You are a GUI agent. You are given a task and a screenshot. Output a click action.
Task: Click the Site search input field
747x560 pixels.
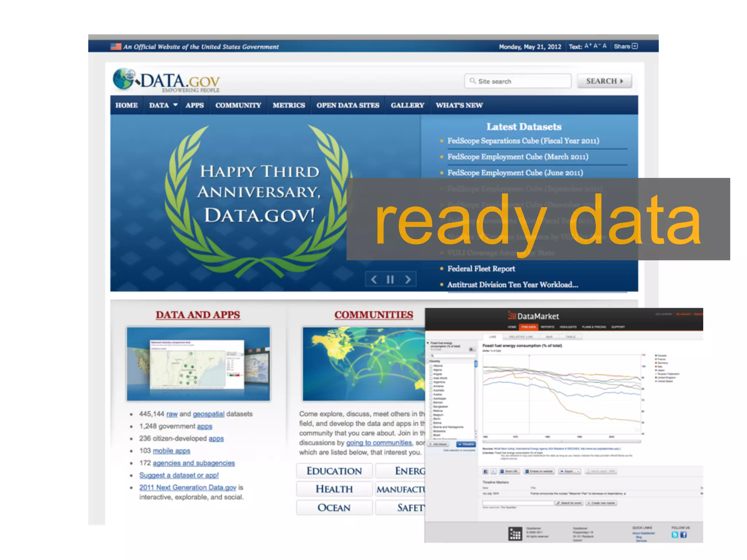tap(518, 81)
